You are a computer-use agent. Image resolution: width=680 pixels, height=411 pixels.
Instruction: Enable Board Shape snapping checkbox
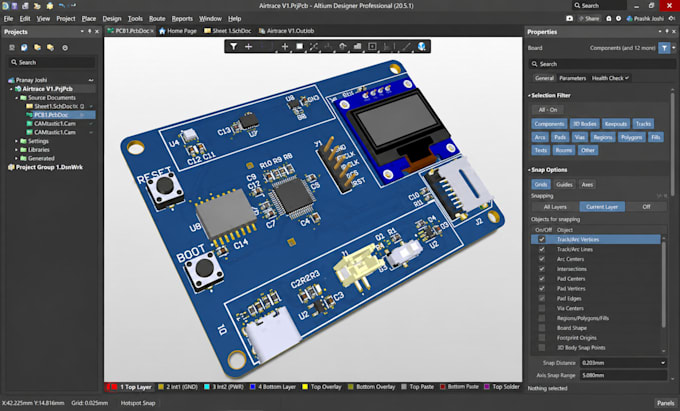pyautogui.click(x=541, y=328)
